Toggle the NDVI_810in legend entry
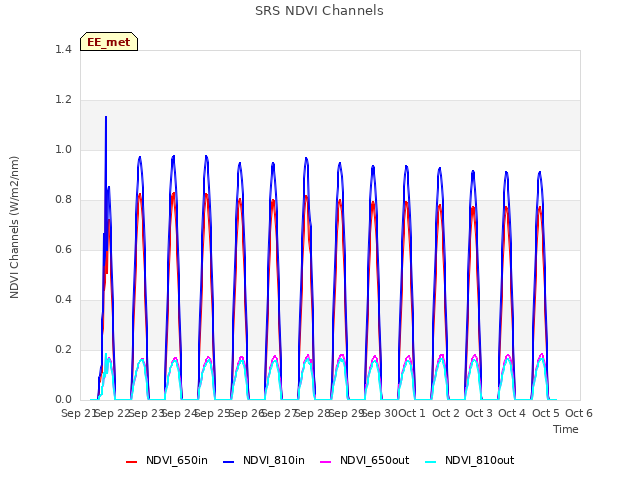This screenshot has height=480, width=640. [264, 460]
